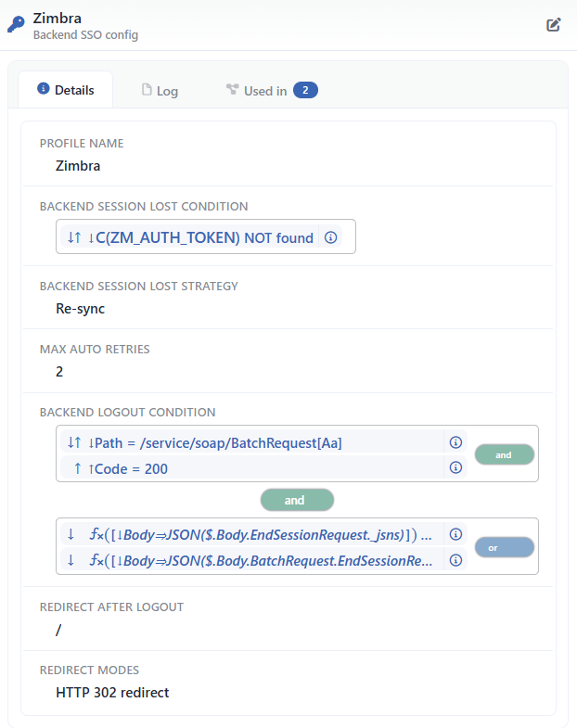
Task: Click the info icon for ZM_AUTH_TOKEN condition
Action: 330,237
